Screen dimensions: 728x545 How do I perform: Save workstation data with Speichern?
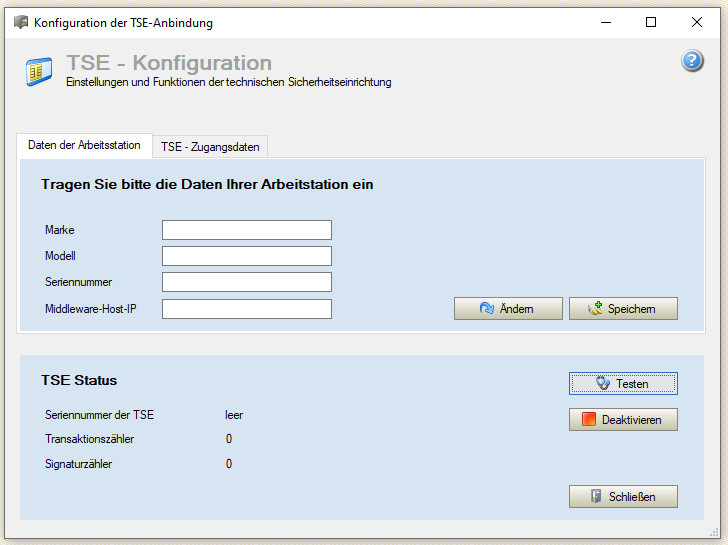pyautogui.click(x=623, y=309)
